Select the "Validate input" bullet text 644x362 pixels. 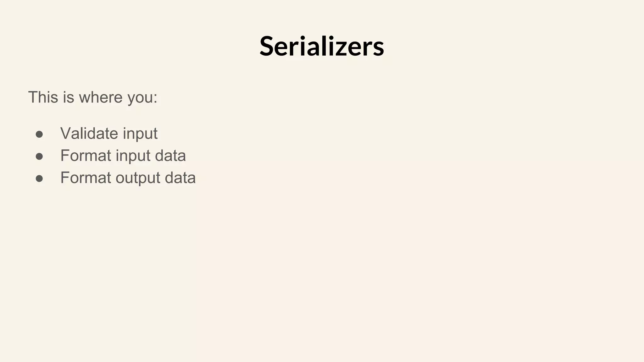(x=109, y=133)
